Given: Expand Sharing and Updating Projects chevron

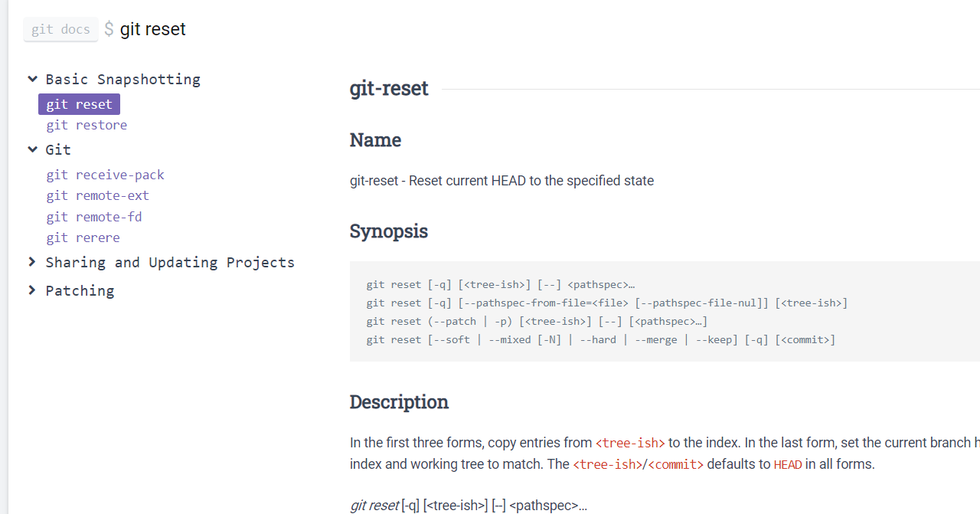Looking at the screenshot, I should click(x=32, y=262).
